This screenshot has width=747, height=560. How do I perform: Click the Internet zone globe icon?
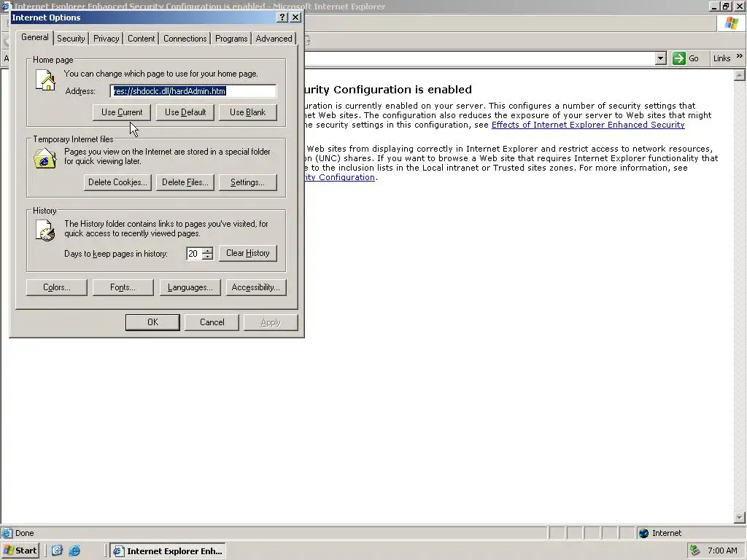[x=643, y=533]
